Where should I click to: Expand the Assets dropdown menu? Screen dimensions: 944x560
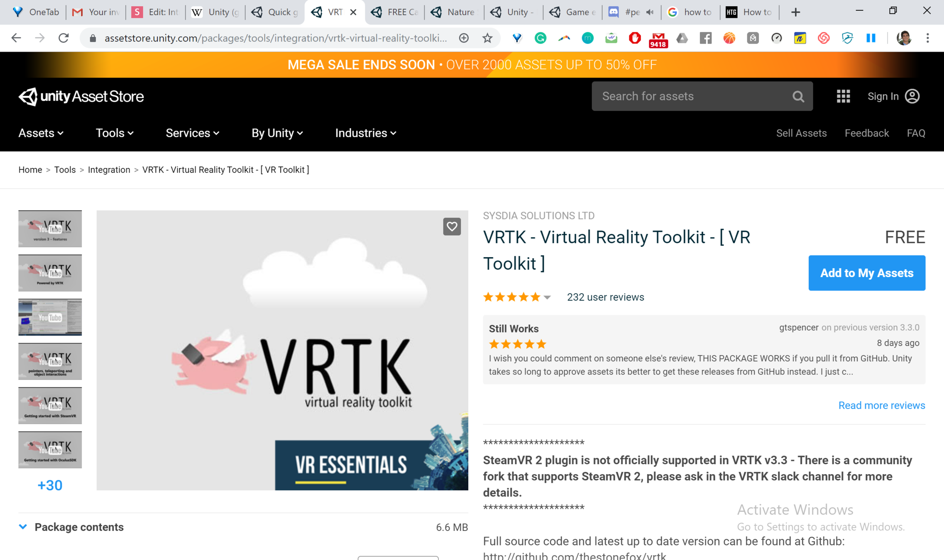41,133
